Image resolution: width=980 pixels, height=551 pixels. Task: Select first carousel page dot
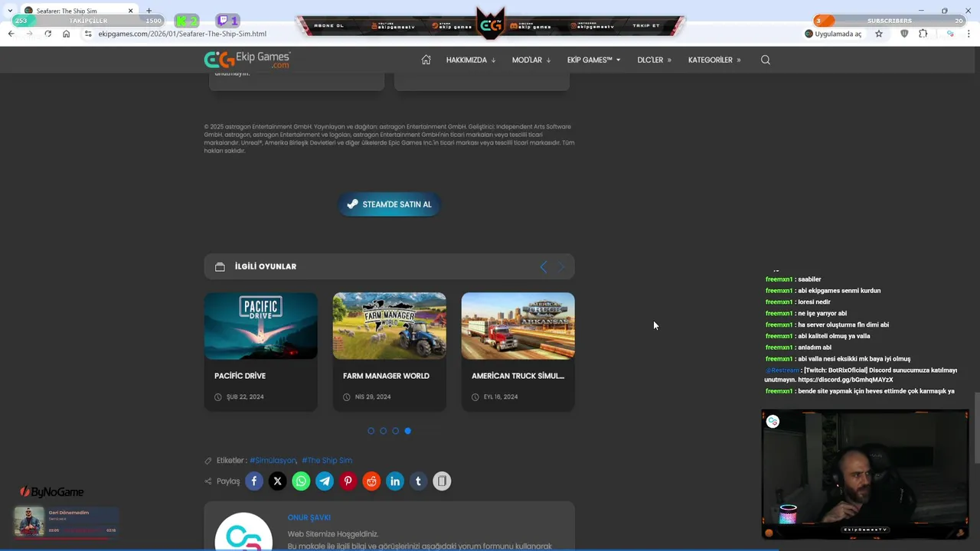pyautogui.click(x=371, y=431)
